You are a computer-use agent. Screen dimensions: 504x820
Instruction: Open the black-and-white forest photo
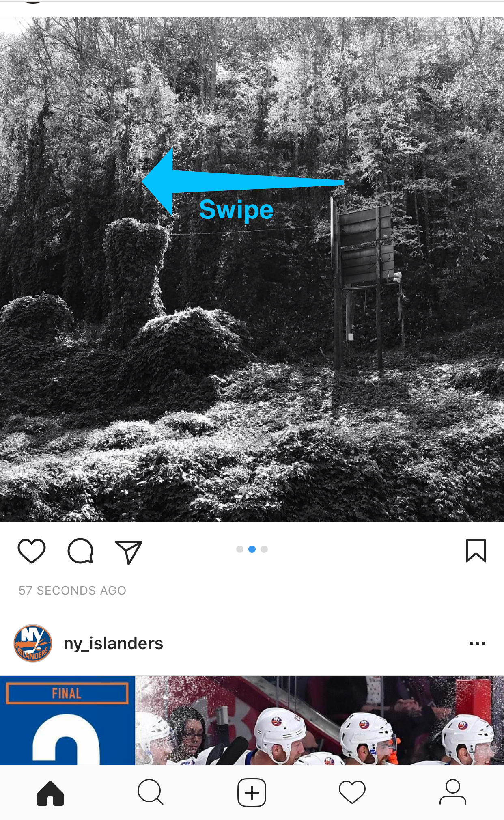tap(252, 269)
